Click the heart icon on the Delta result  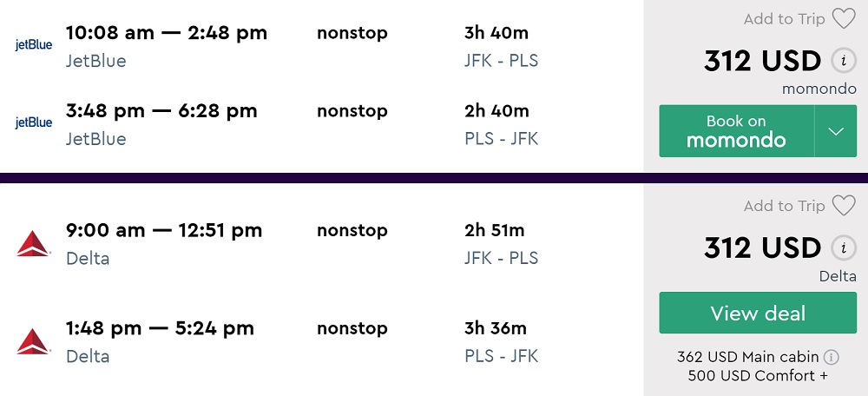(843, 206)
